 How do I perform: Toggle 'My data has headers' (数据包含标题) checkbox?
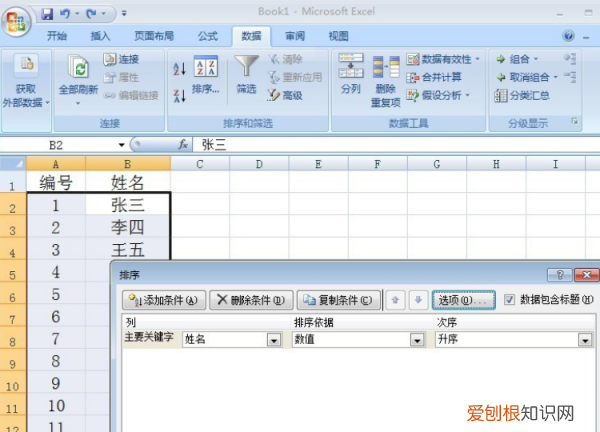[x=509, y=300]
